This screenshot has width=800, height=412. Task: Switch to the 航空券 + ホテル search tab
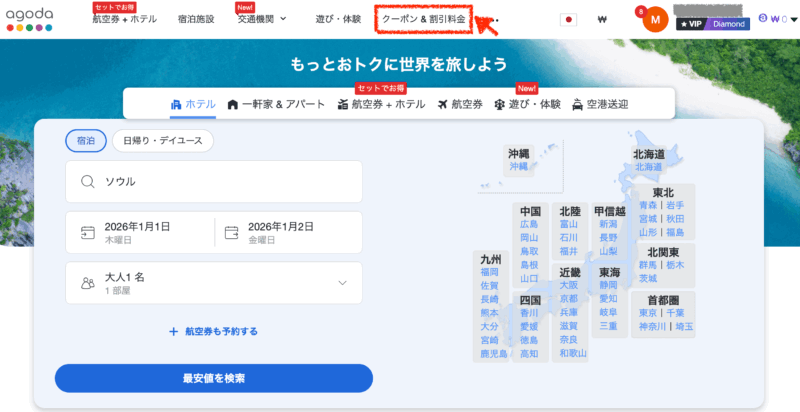(381, 105)
